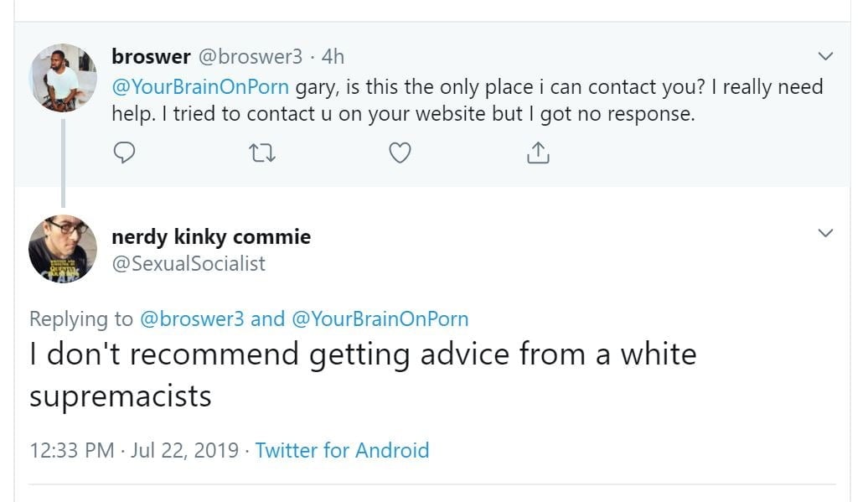
Task: Click @broswer3 in Replying to line
Action: (192, 319)
